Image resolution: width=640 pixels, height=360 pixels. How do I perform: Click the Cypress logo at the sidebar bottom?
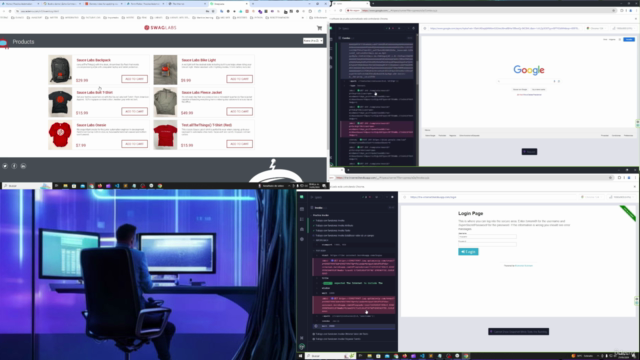pos(302,347)
